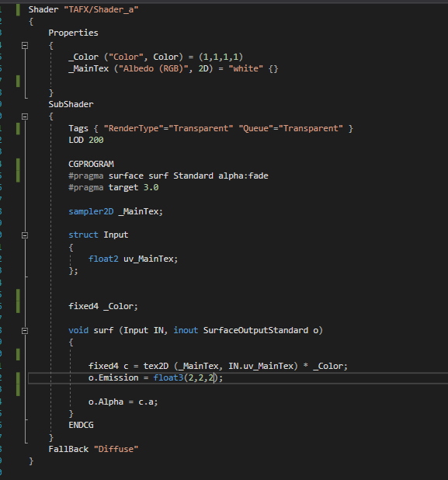Click the ENDCG line
The image size is (448, 480).
pyautogui.click(x=81, y=425)
